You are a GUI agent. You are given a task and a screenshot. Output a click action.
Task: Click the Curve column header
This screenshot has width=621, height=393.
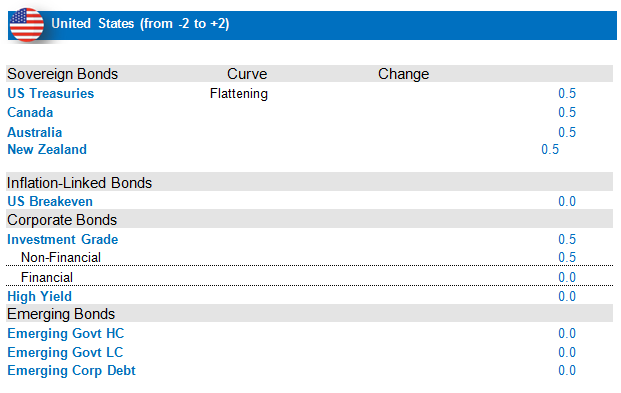247,74
